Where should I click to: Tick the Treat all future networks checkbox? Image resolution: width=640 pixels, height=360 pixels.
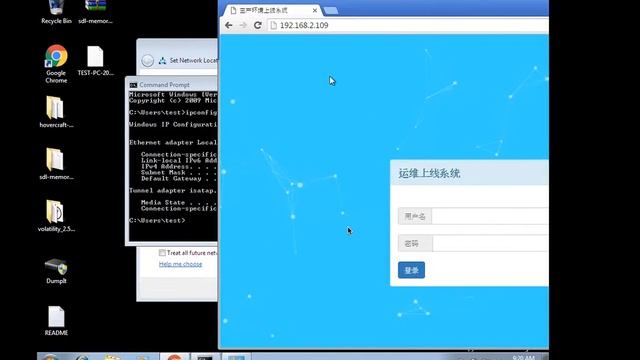(162, 253)
